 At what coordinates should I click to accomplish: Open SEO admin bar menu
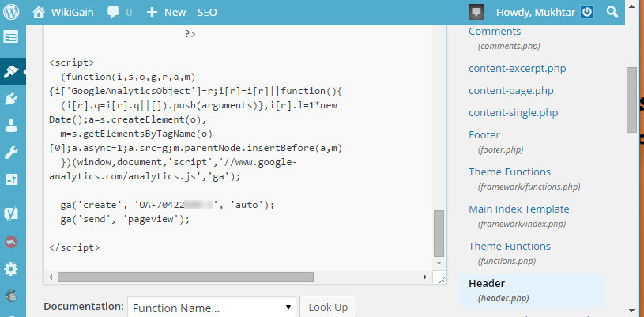(207, 13)
